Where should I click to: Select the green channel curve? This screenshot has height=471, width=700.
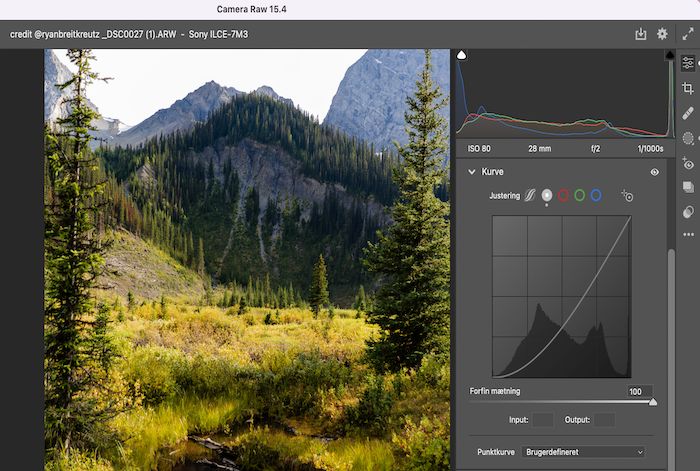tap(579, 196)
